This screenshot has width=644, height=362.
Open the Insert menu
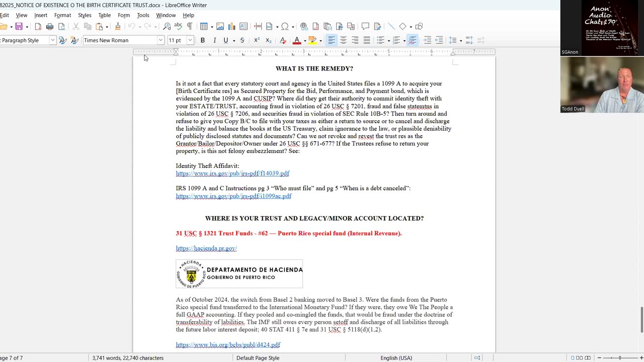click(41, 15)
